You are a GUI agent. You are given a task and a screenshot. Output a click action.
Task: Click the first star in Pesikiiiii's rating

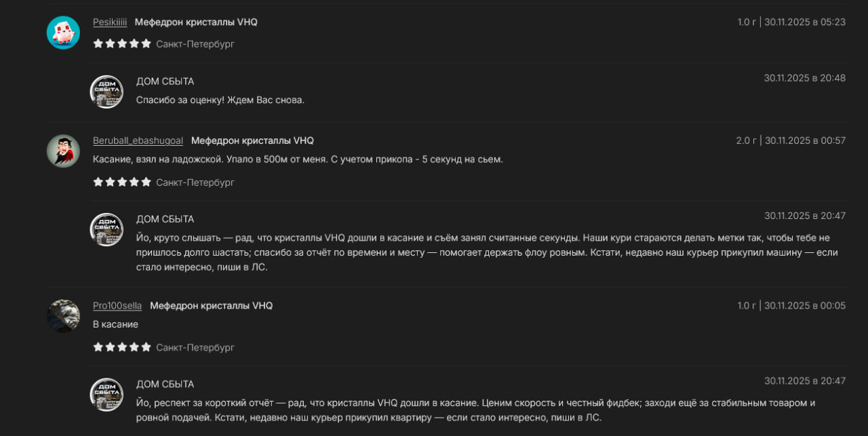tap(98, 44)
